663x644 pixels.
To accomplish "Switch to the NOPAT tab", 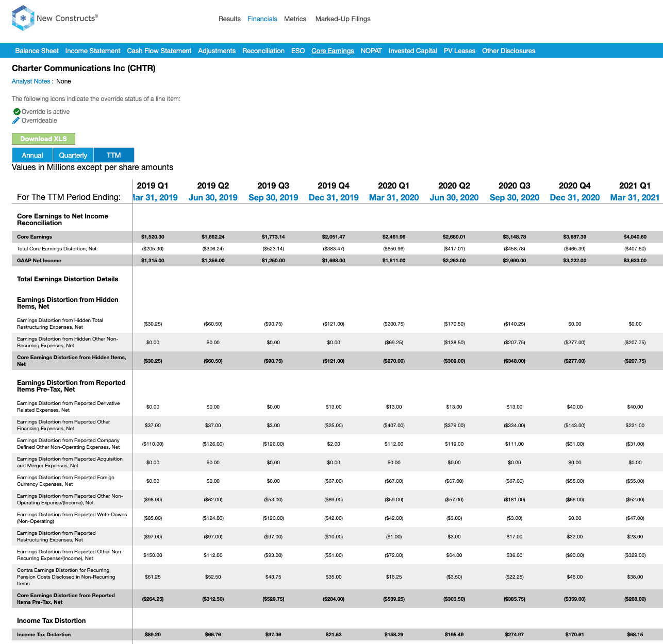I will pyautogui.click(x=371, y=50).
